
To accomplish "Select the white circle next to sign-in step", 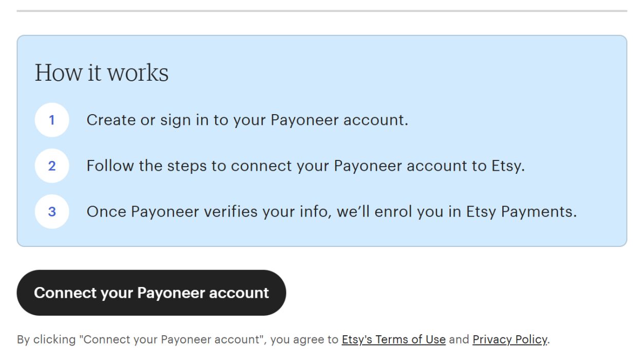I will (x=52, y=120).
